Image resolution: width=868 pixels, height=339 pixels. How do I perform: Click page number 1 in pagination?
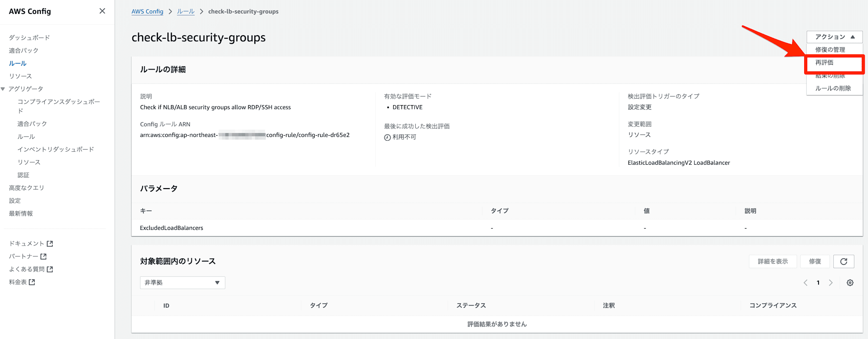(818, 282)
